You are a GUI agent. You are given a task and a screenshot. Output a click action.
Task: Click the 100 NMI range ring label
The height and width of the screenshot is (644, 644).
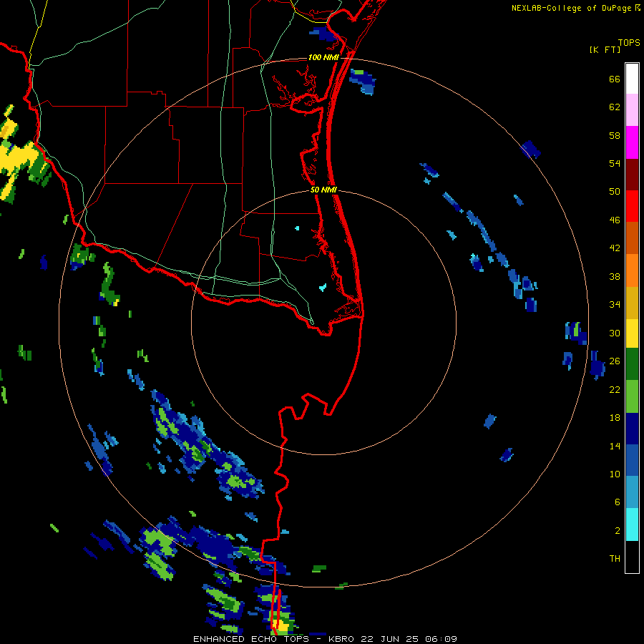click(323, 57)
